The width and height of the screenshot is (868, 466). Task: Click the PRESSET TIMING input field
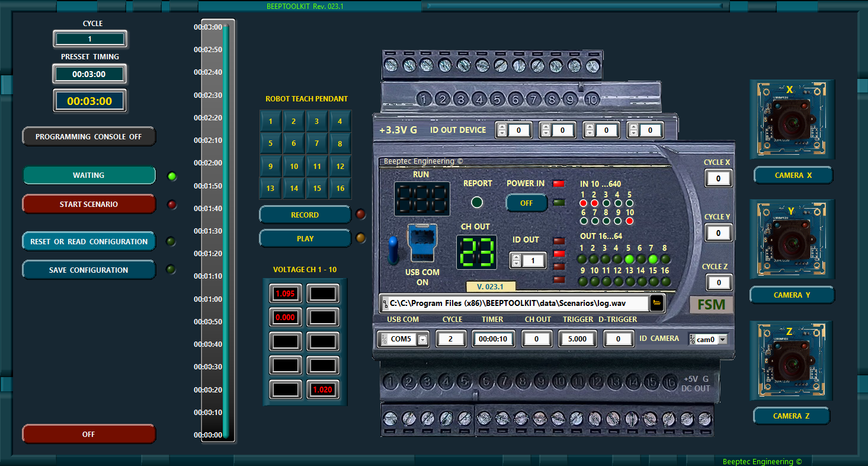89,74
